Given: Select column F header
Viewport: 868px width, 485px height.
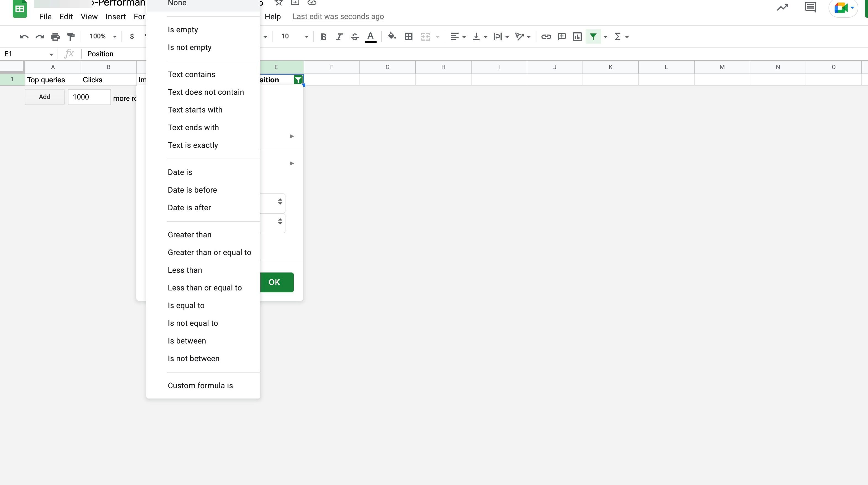Looking at the screenshot, I should click(332, 67).
